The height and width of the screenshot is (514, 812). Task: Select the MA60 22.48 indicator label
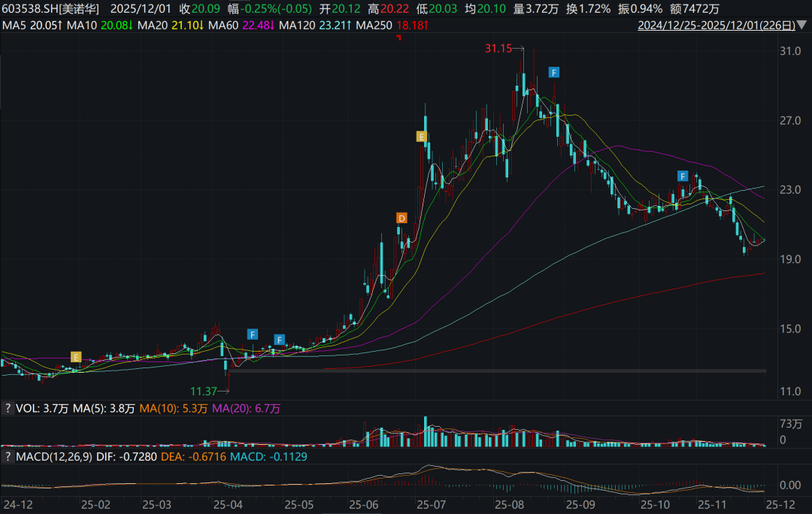(x=241, y=26)
